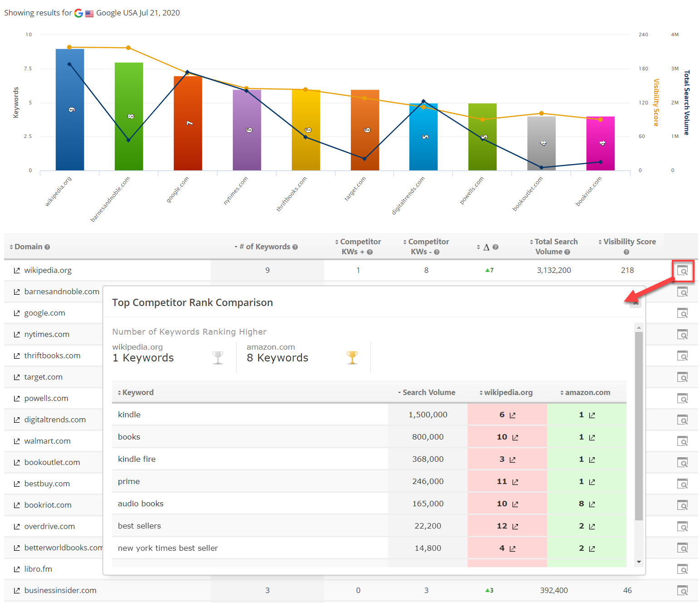This screenshot has width=700, height=603.
Task: Open rank comparison icon for businessinsider.com row
Action: pos(682,591)
